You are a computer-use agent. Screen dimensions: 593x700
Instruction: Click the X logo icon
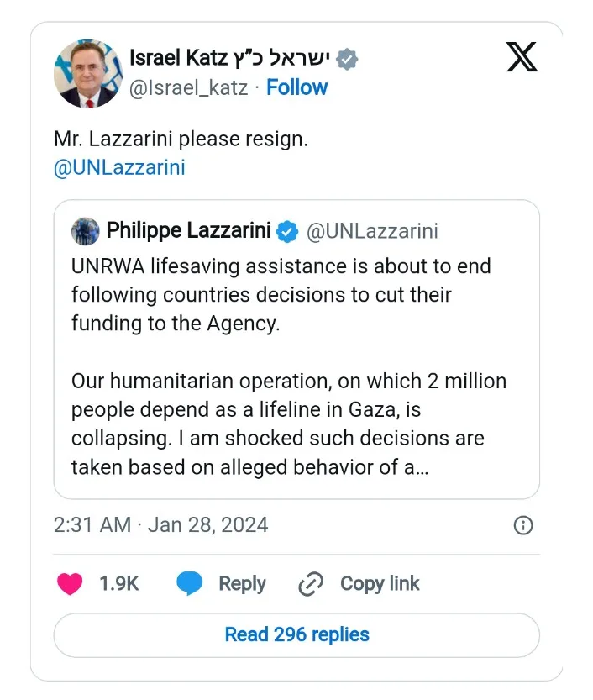522,56
